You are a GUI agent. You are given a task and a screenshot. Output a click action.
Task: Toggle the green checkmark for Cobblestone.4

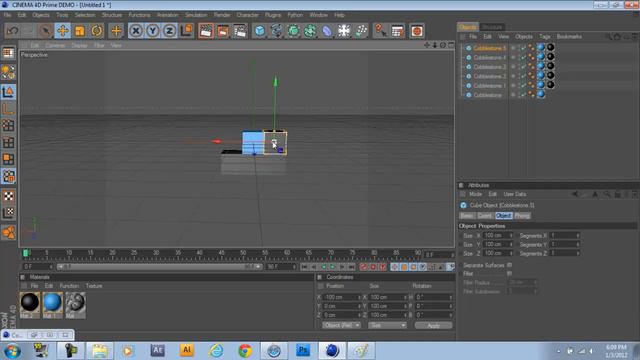pyautogui.click(x=523, y=58)
